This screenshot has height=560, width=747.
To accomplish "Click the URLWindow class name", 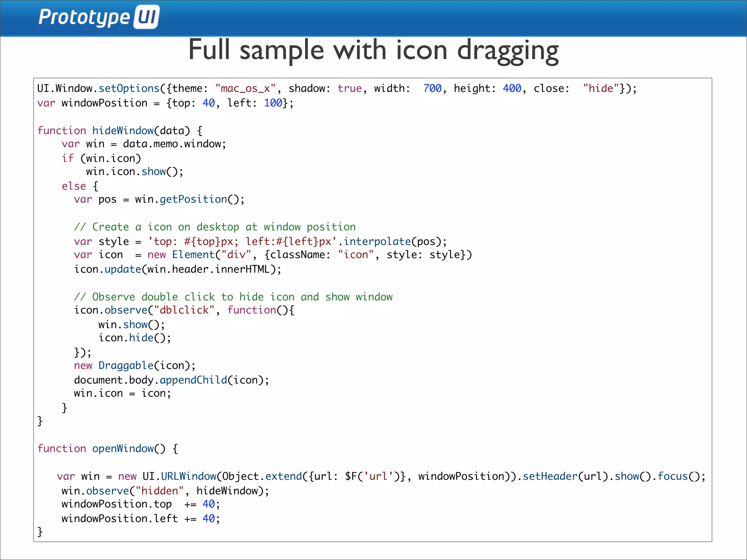I will pyautogui.click(x=189, y=476).
